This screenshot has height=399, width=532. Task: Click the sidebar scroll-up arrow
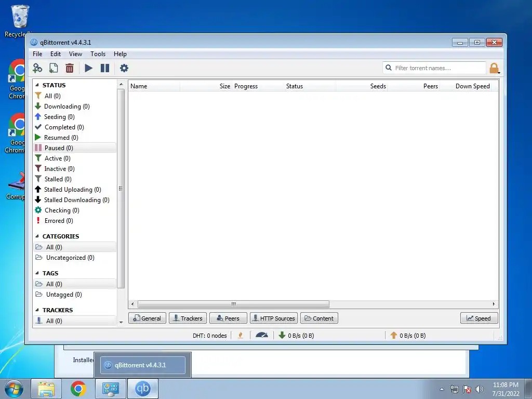tap(121, 84)
